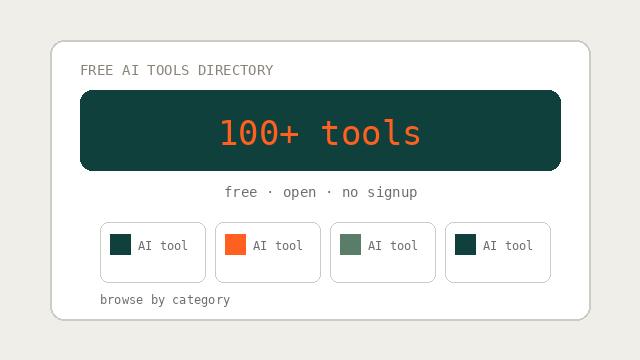Click "browse by category" link
The width and height of the screenshot is (640, 360).
pos(165,300)
